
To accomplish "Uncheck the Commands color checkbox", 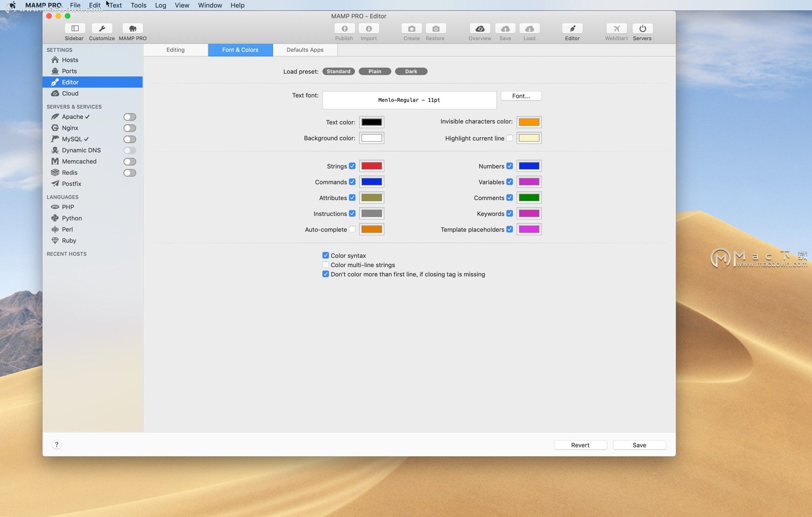I will coord(352,182).
